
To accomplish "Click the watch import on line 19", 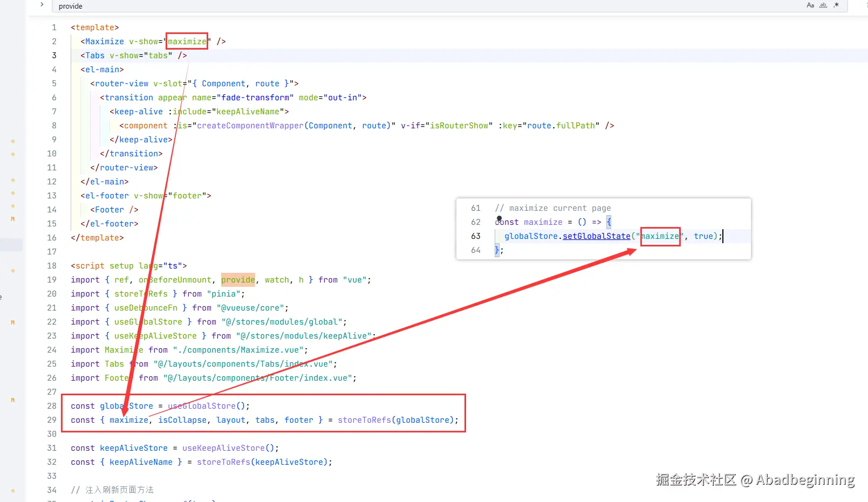I will pyautogui.click(x=277, y=280).
